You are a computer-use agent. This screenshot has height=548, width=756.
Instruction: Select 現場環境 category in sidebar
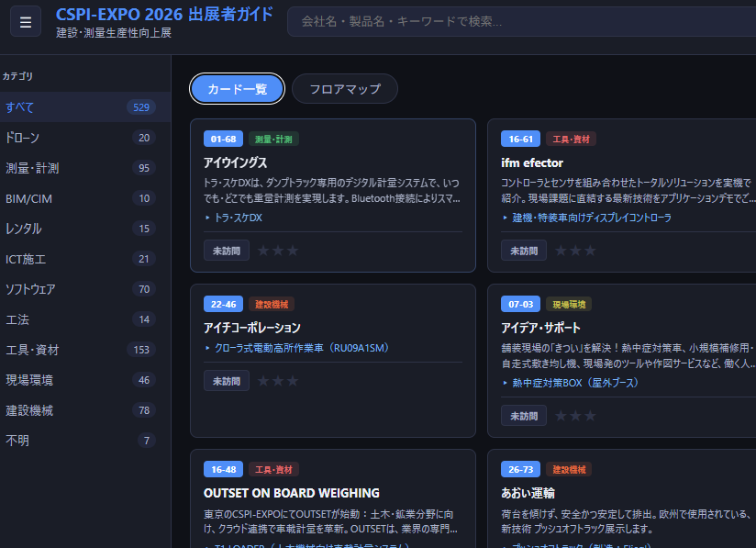tap(85, 380)
